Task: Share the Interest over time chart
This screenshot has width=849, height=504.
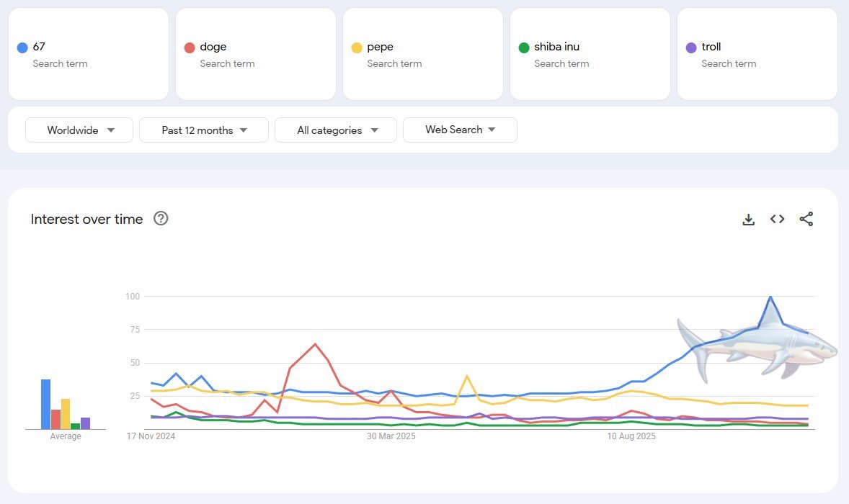Action: tap(806, 219)
